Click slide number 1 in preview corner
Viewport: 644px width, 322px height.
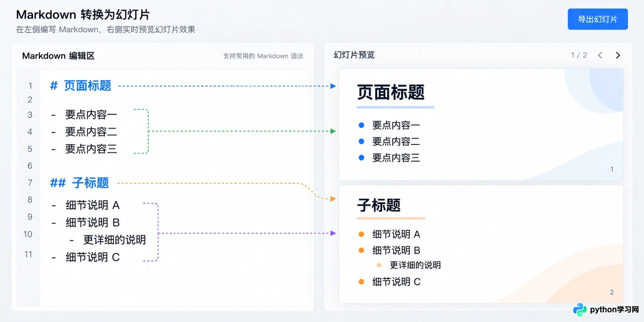612,169
